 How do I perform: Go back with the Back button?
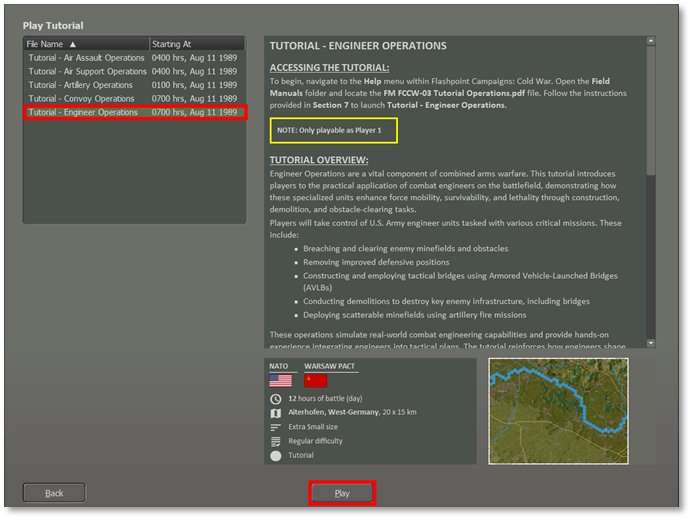click(54, 493)
